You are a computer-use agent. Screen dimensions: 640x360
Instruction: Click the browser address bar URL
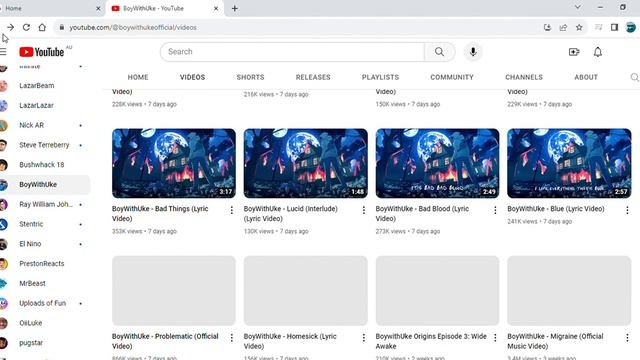[133, 27]
